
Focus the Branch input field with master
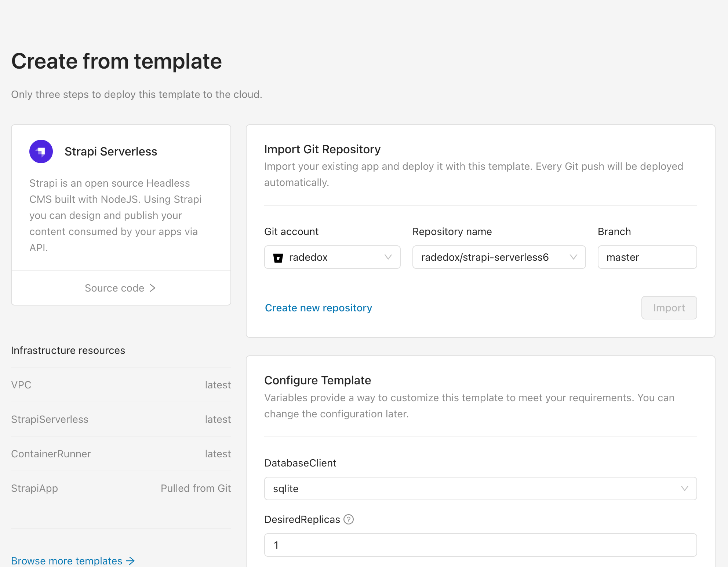[647, 257]
